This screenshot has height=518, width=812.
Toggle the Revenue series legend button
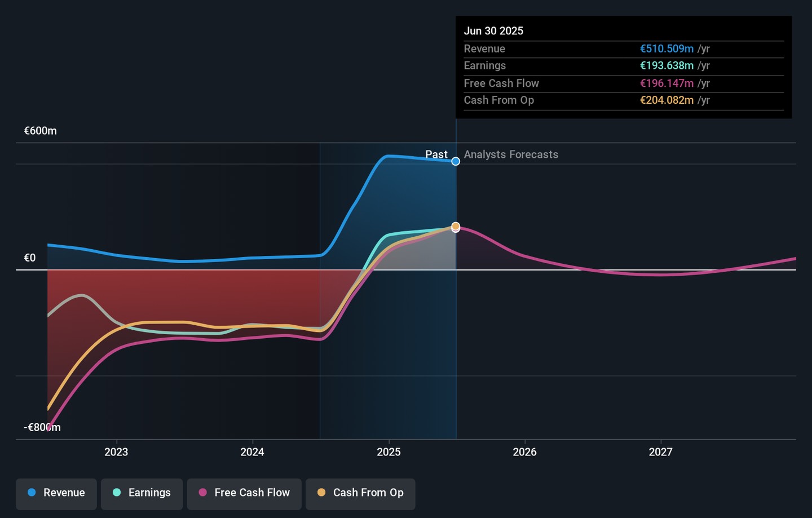click(56, 493)
